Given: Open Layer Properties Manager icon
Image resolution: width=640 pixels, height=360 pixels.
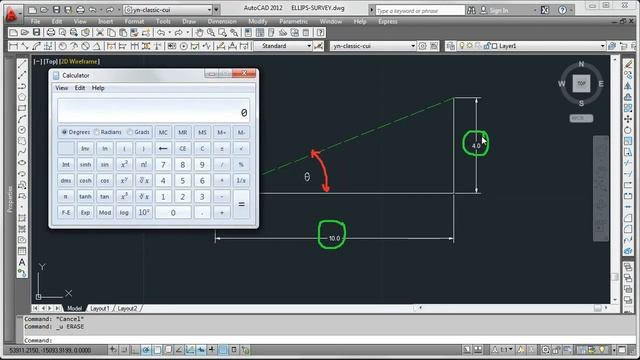Looking at the screenshot, I should click(451, 46).
